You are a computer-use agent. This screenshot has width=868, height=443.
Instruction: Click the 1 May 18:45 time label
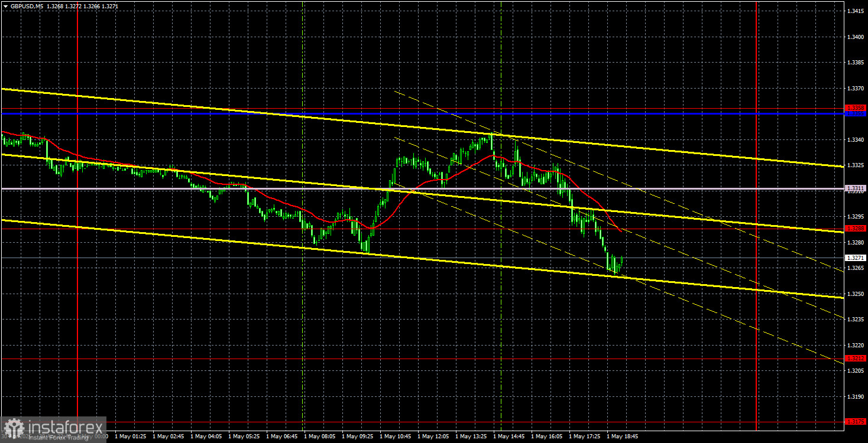pyautogui.click(x=622, y=437)
